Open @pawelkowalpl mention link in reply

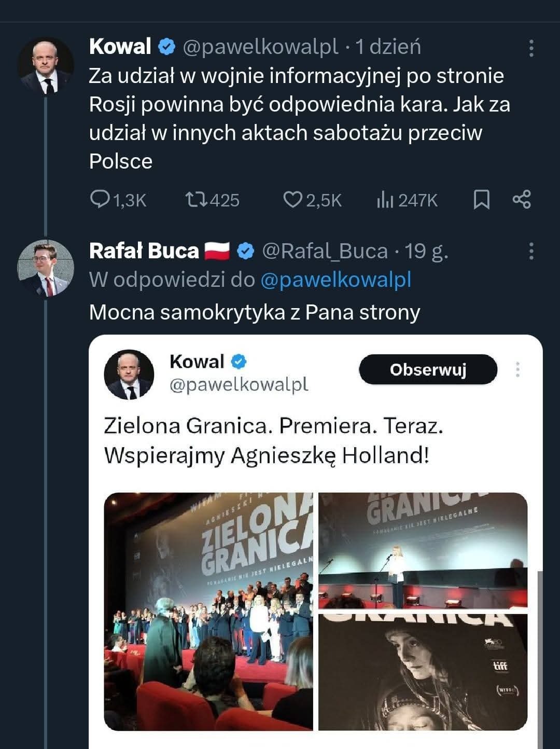click(335, 280)
